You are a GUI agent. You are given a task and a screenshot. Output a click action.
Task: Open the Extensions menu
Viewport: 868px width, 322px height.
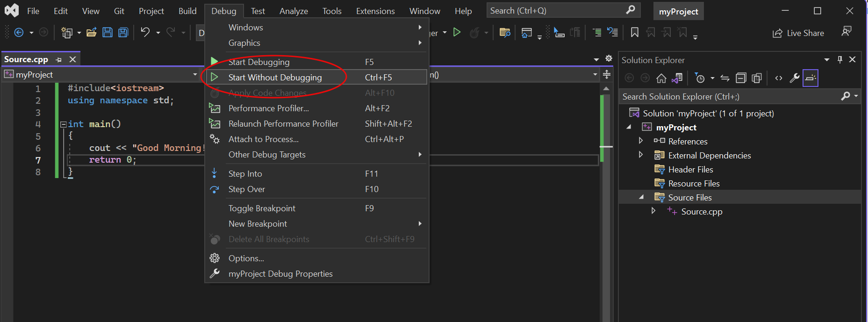pyautogui.click(x=375, y=11)
